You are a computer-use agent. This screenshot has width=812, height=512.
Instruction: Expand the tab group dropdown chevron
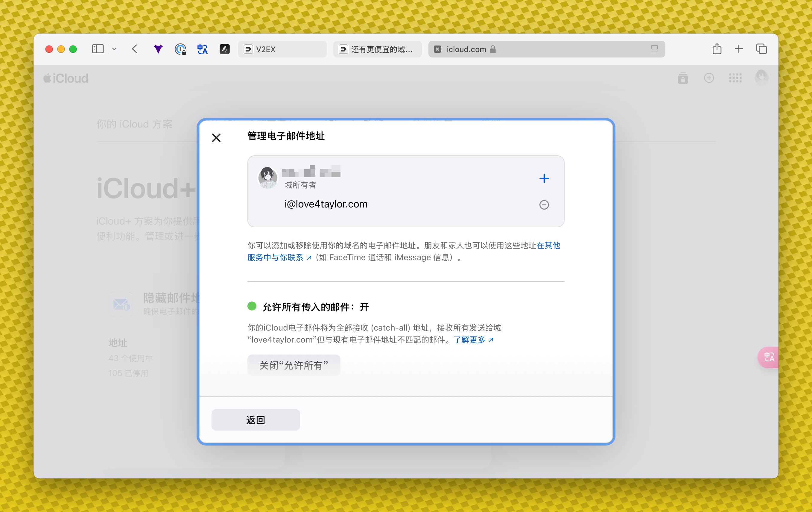click(x=114, y=49)
